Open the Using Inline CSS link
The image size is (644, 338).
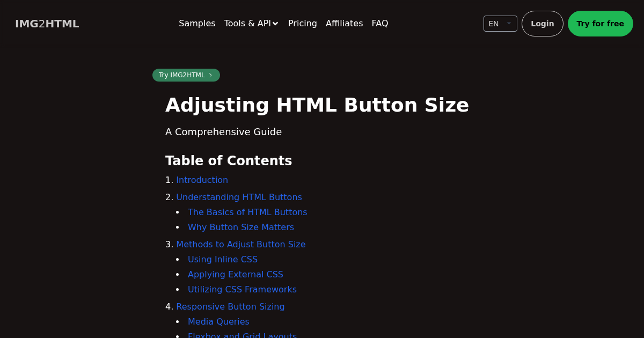coord(223,260)
